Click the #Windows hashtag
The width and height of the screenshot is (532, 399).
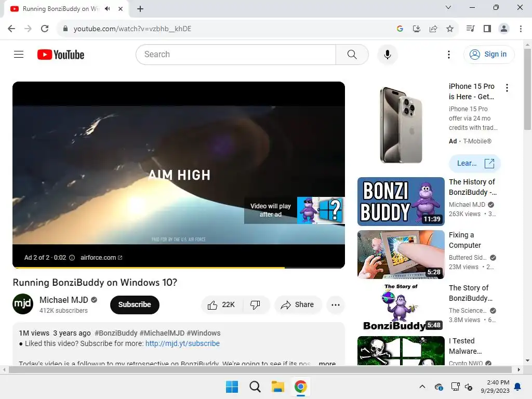204,333
